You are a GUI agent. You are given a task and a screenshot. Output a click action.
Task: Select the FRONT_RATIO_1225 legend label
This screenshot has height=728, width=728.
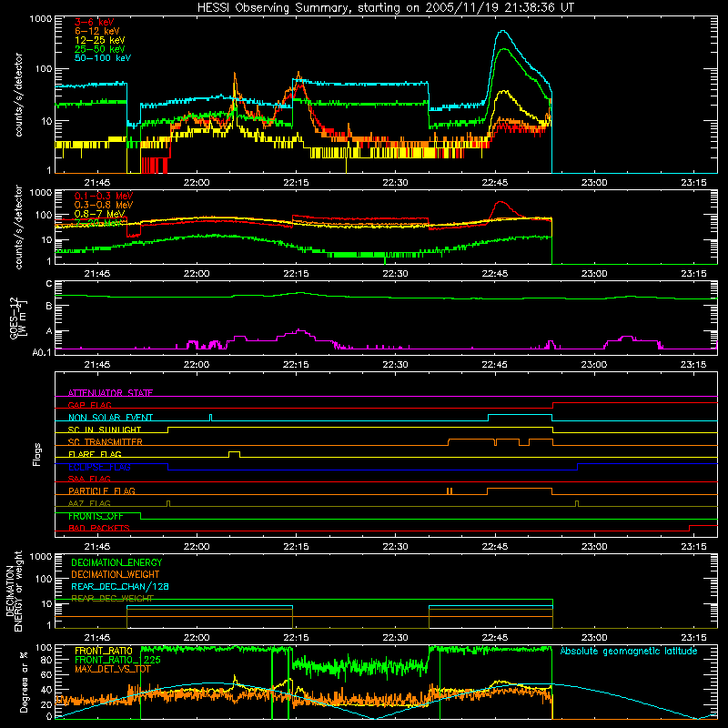(x=118, y=660)
